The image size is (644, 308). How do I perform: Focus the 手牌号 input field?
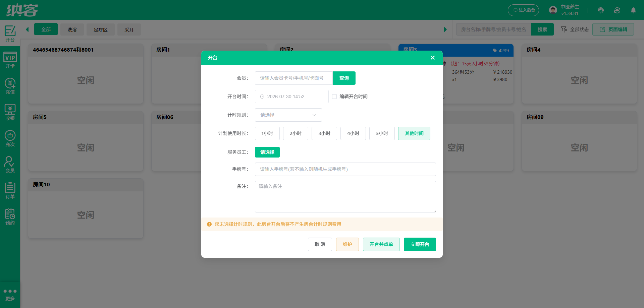point(345,169)
